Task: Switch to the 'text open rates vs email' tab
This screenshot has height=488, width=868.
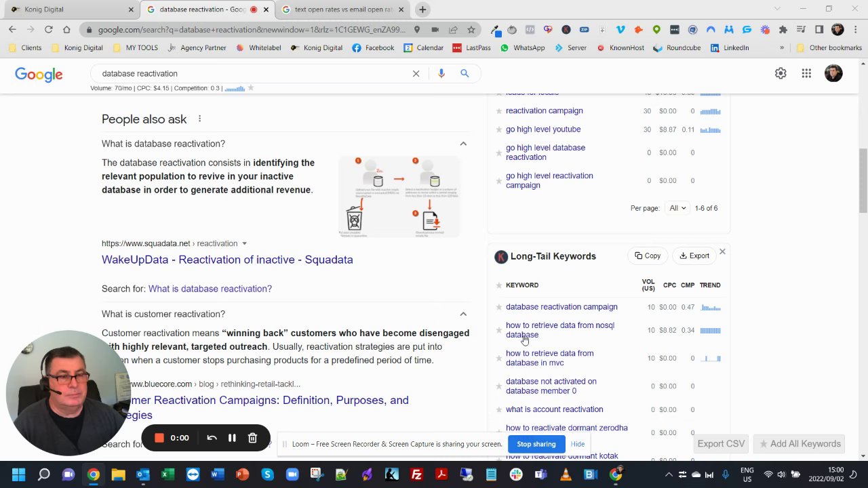Action: coord(344,9)
